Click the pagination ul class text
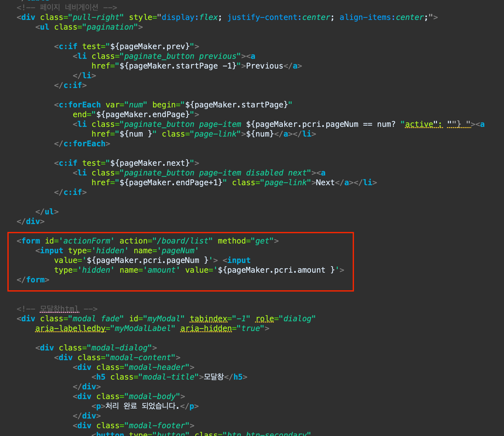The image size is (504, 436). click(110, 27)
